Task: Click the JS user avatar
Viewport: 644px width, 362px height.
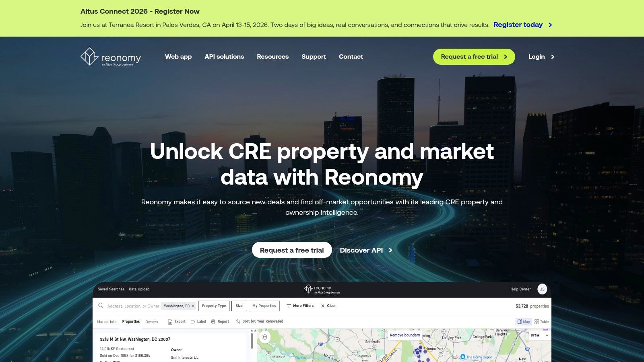Action: (x=542, y=289)
